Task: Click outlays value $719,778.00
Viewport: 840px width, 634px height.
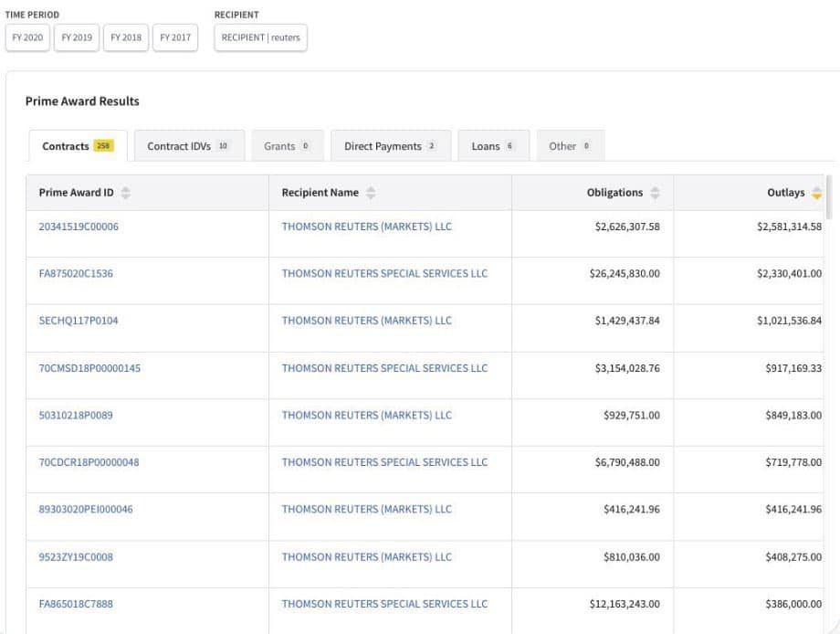Action: tap(793, 462)
